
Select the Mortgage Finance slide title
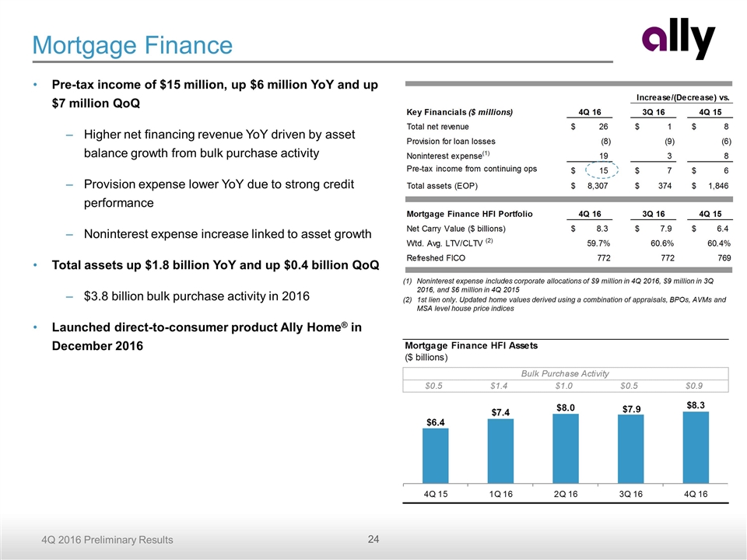pos(132,45)
